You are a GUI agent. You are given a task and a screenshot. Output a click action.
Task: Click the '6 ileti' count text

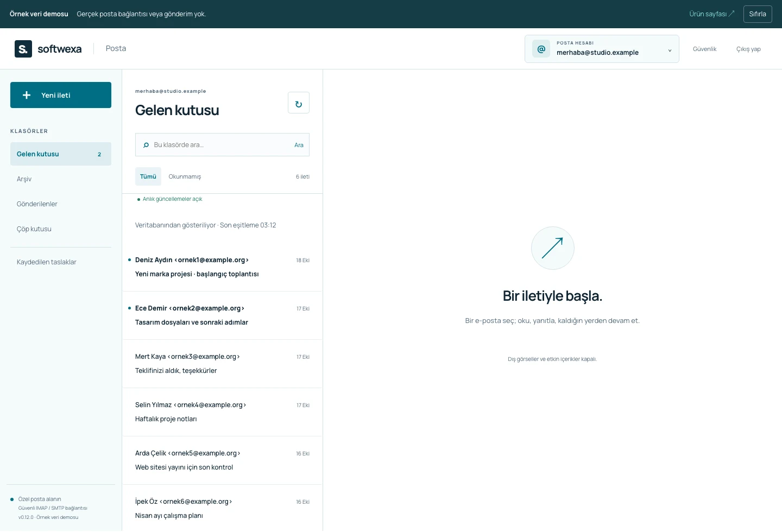302,176
